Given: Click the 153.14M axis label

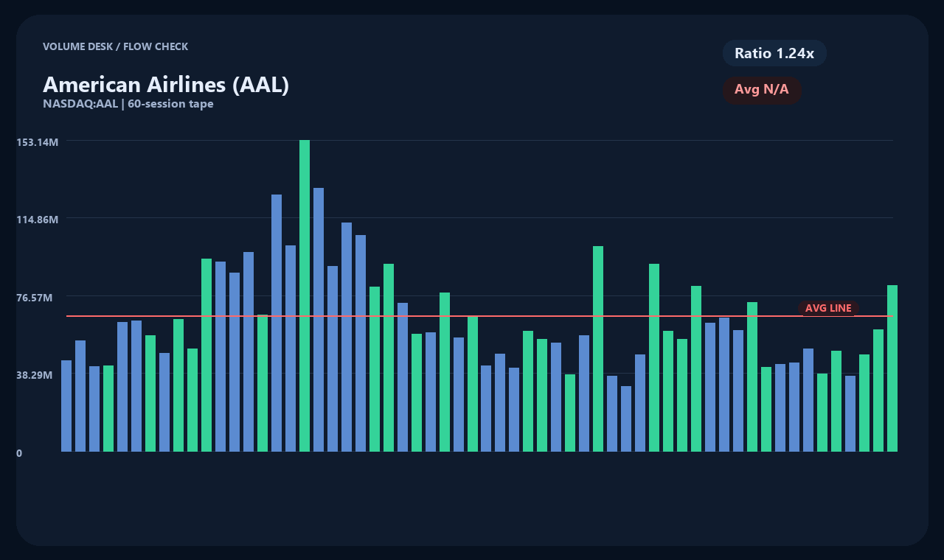Looking at the screenshot, I should (37, 141).
